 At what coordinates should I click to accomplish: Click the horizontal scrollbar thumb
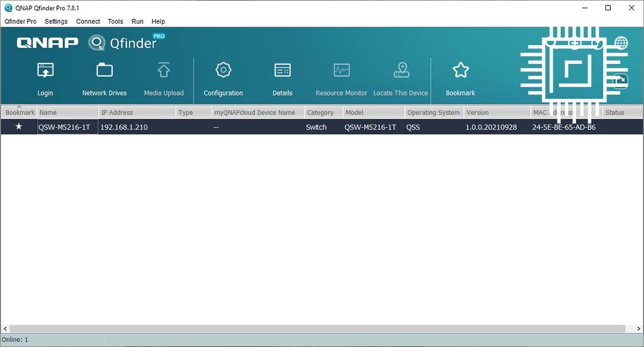point(318,329)
